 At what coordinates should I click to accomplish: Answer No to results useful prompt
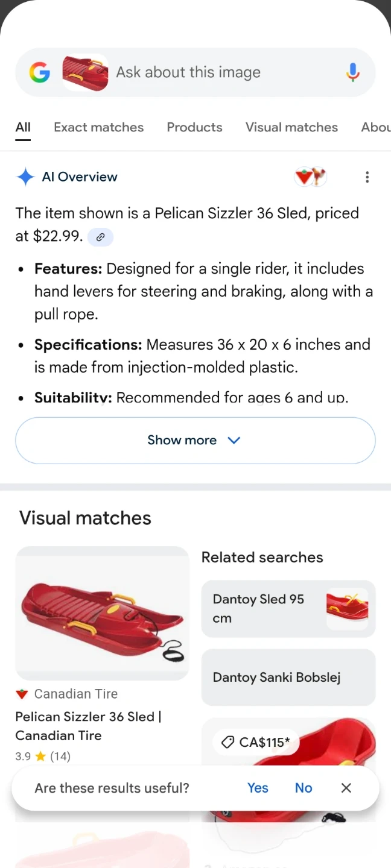tap(304, 788)
